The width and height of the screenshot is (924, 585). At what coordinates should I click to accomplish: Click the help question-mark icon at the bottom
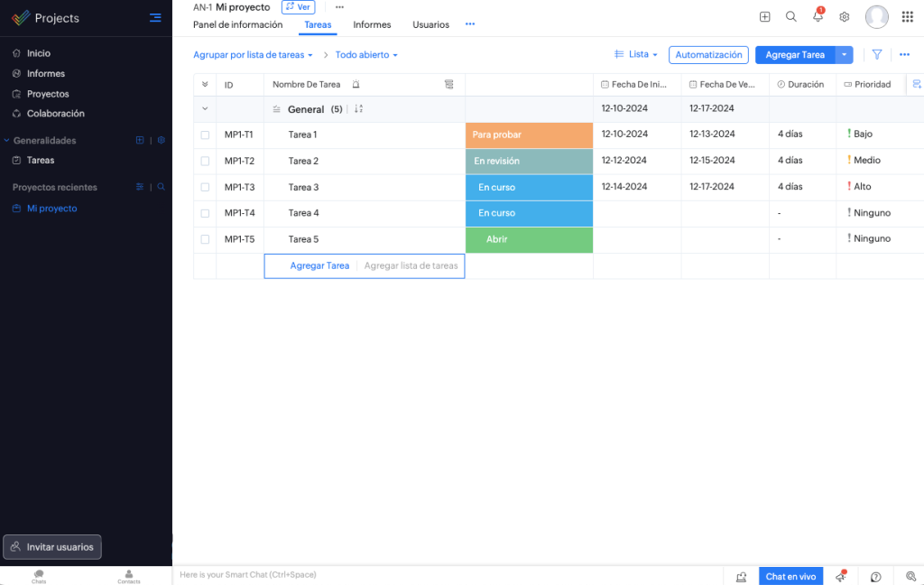pyautogui.click(x=874, y=576)
